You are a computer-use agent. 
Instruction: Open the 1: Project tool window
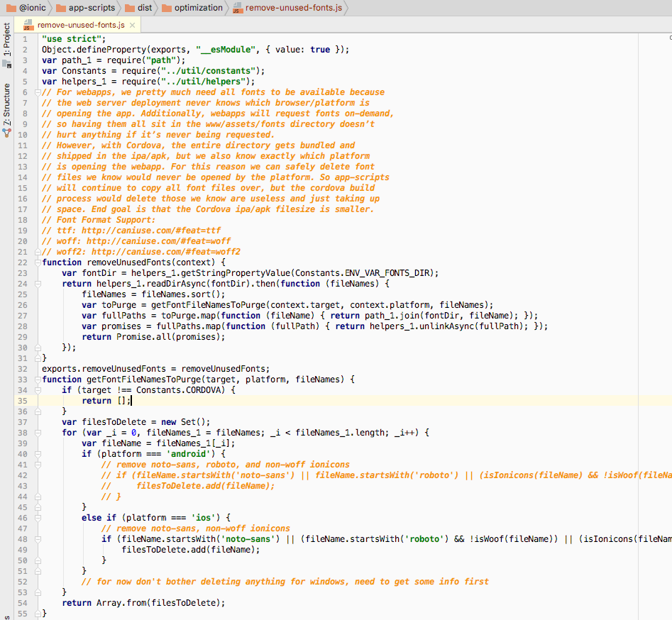coord(6,45)
